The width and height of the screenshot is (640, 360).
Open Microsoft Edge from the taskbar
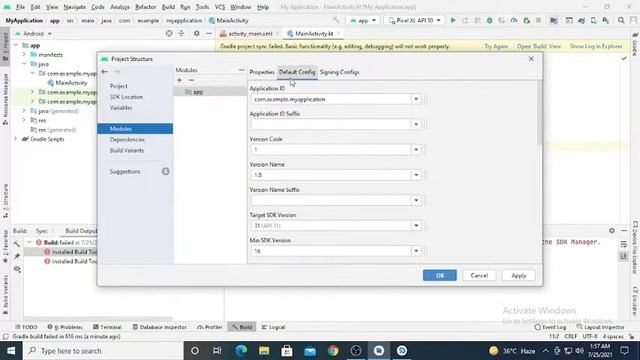pos(241,351)
